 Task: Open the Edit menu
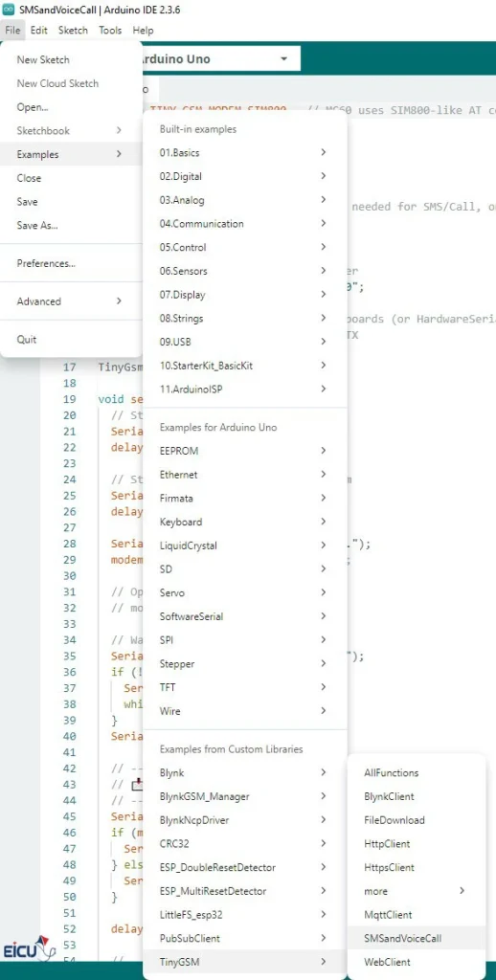[38, 30]
